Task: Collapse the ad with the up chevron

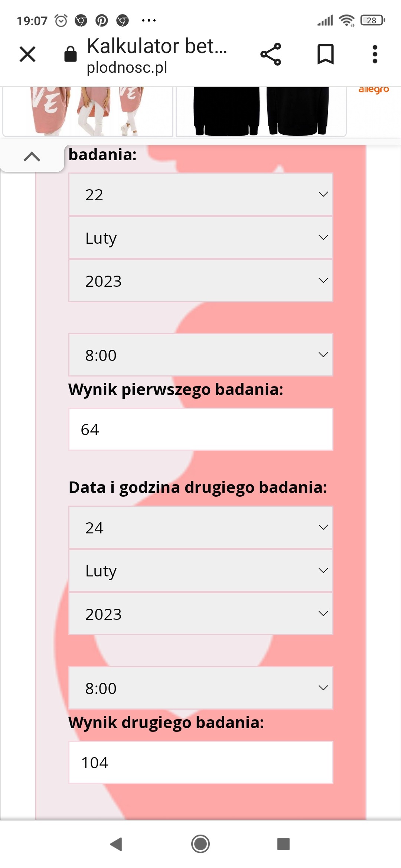Action: (32, 157)
